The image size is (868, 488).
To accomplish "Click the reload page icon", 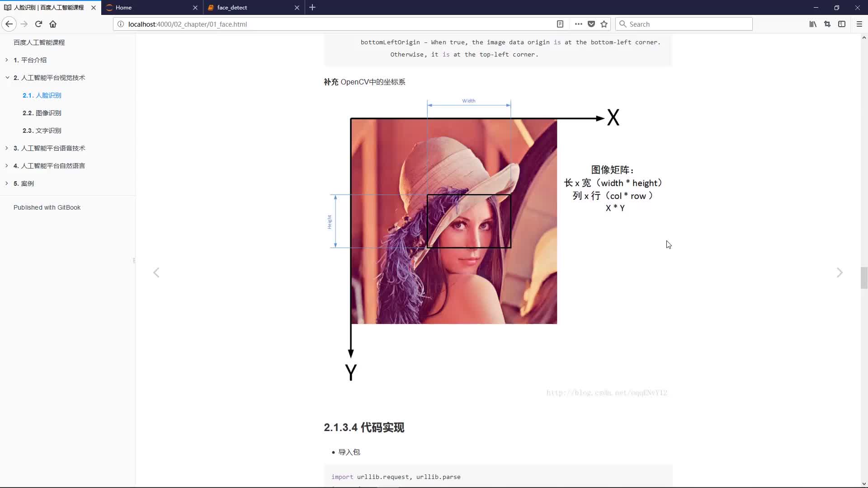I will click(x=38, y=24).
